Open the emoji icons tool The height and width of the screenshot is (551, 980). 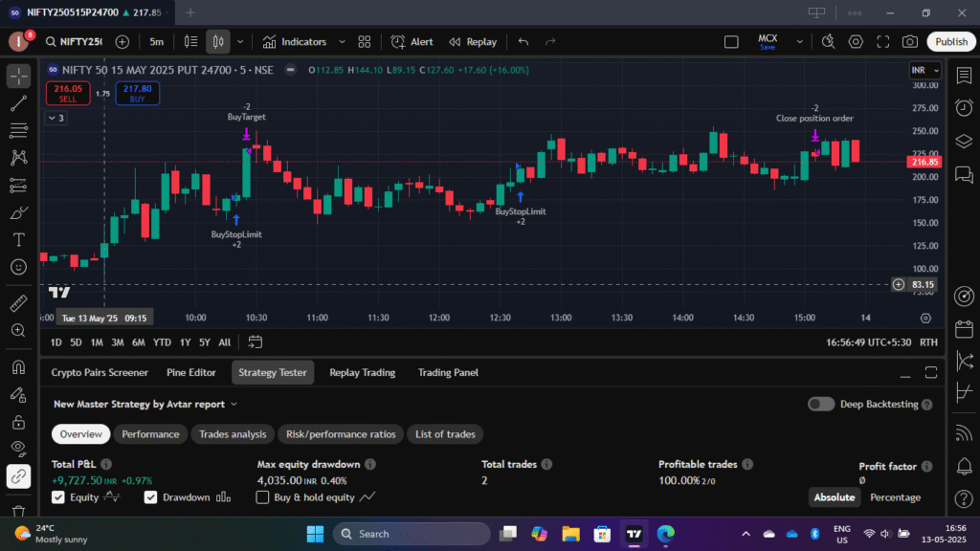[x=19, y=268]
